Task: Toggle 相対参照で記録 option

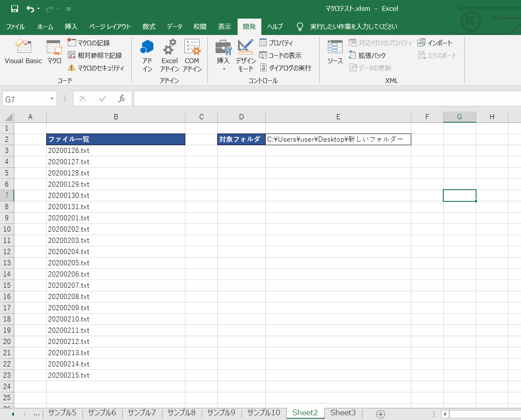Action: [94, 55]
